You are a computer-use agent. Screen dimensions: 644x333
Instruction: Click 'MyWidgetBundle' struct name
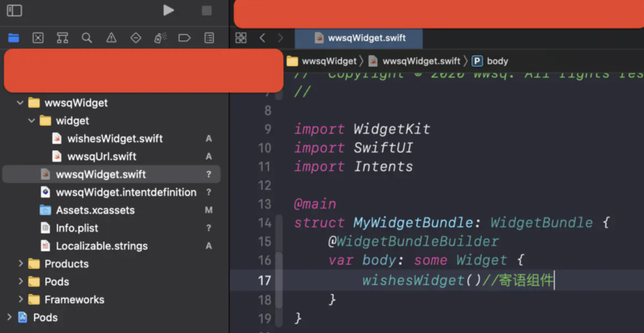[413, 223]
